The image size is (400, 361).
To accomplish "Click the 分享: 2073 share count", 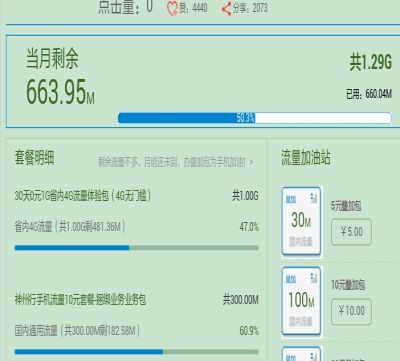I will coord(250,8).
